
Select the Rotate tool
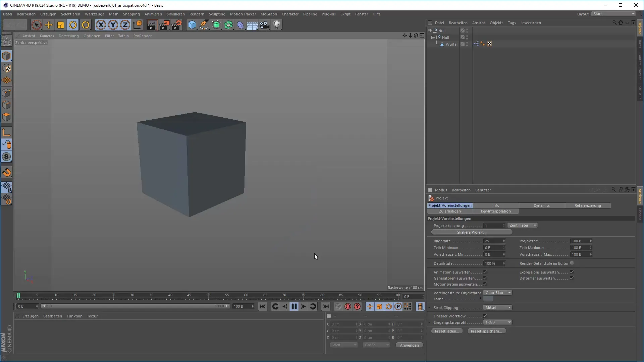pyautogui.click(x=73, y=25)
